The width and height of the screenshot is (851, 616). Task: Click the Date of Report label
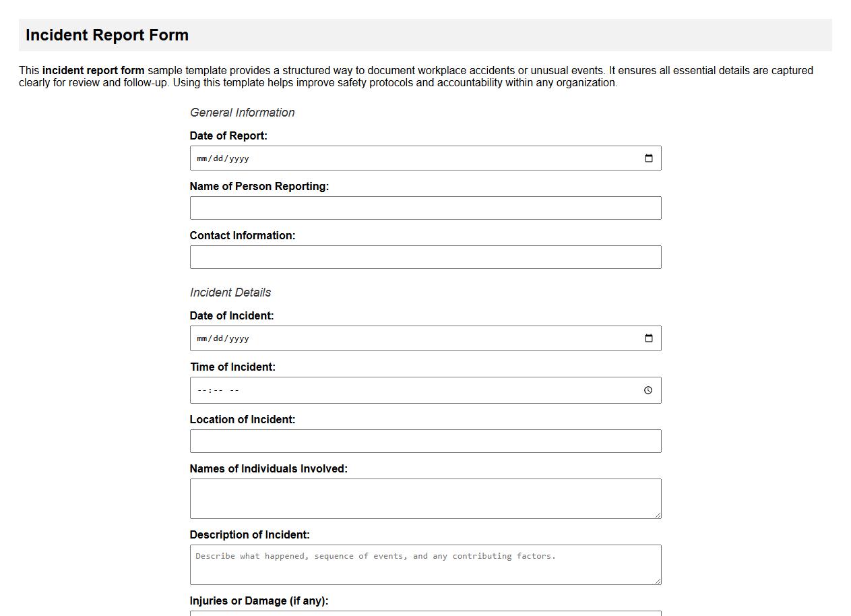point(228,135)
